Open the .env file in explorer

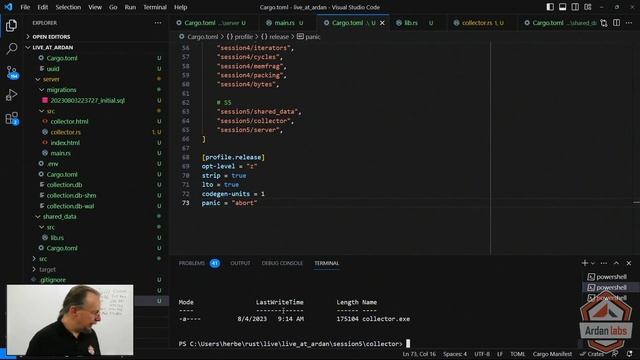[52, 164]
